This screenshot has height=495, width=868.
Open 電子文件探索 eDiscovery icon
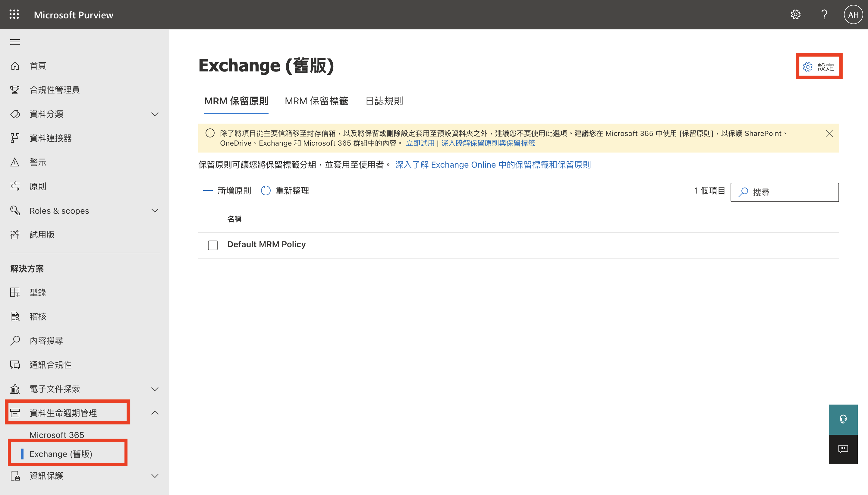(15, 389)
